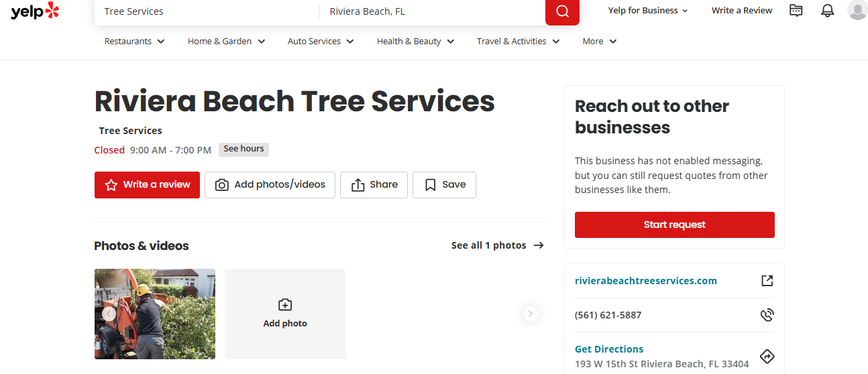Open the notifications bell
This screenshot has height=374, width=868.
[828, 10]
